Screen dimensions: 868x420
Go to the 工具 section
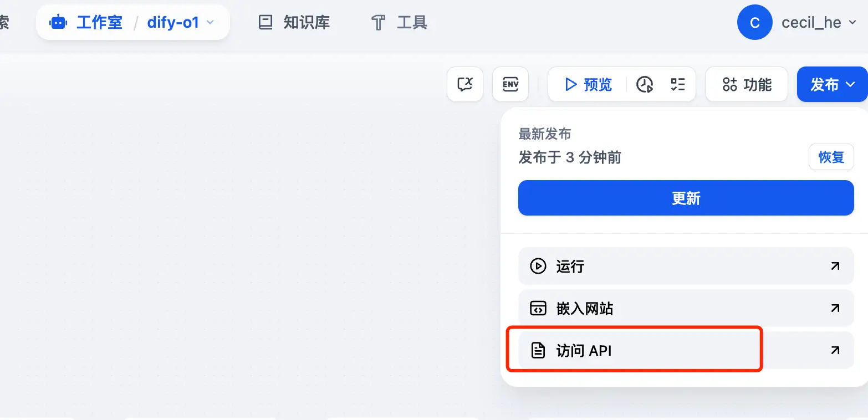(398, 22)
